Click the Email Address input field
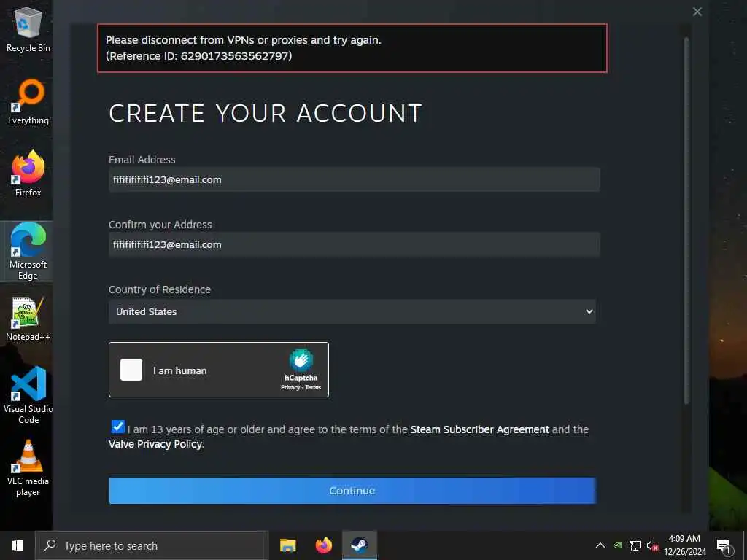The image size is (747, 560). [355, 179]
